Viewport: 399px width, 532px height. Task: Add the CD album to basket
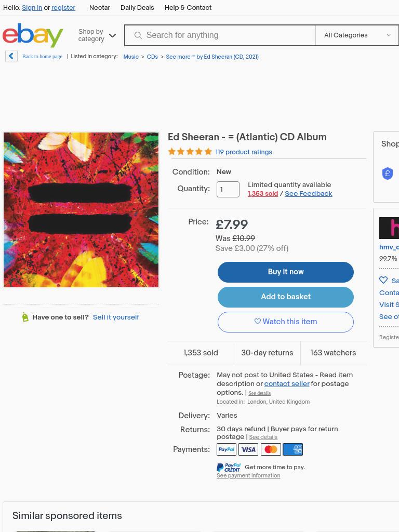tap(286, 297)
